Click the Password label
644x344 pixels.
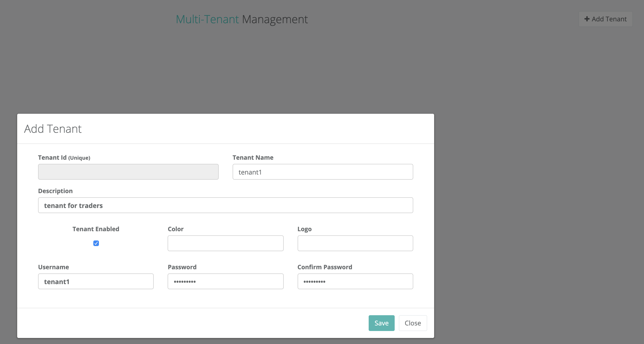click(x=182, y=267)
